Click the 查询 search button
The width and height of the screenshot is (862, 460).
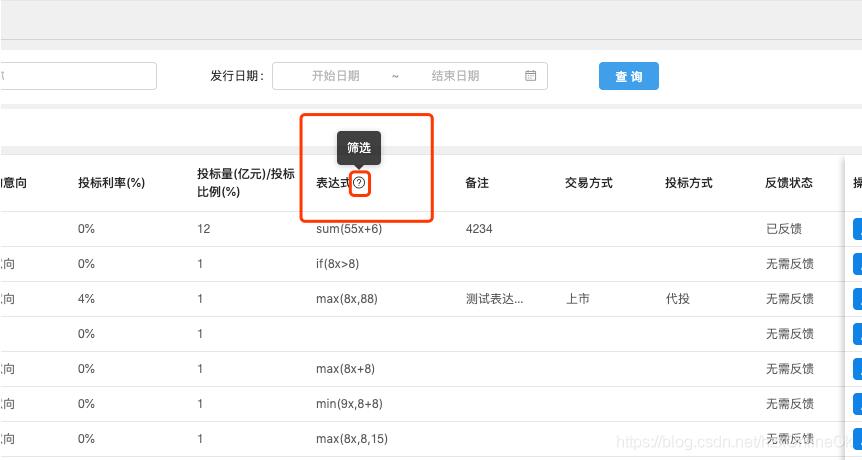pyautogui.click(x=628, y=76)
